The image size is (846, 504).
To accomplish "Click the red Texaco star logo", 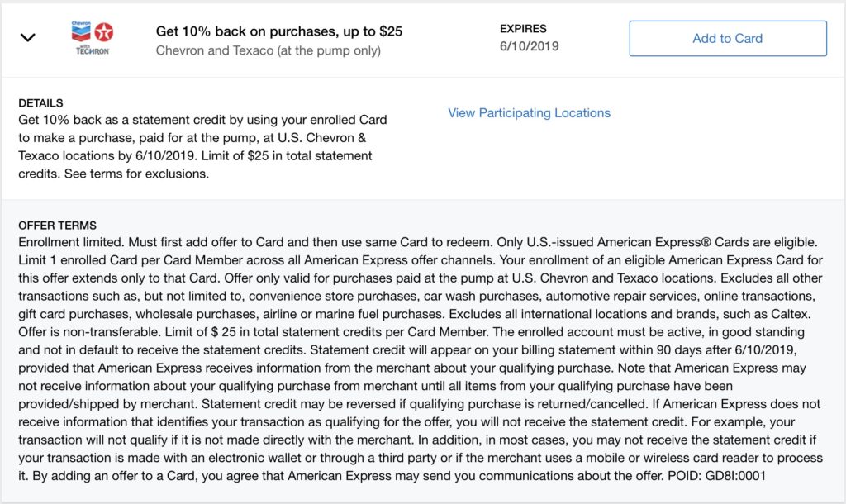I will coord(104,33).
